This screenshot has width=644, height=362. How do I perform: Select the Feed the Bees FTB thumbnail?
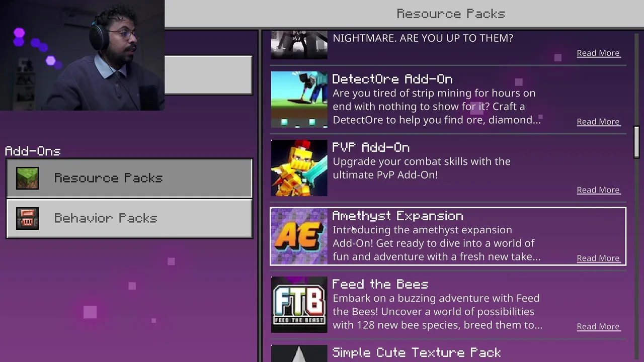pyautogui.click(x=299, y=305)
